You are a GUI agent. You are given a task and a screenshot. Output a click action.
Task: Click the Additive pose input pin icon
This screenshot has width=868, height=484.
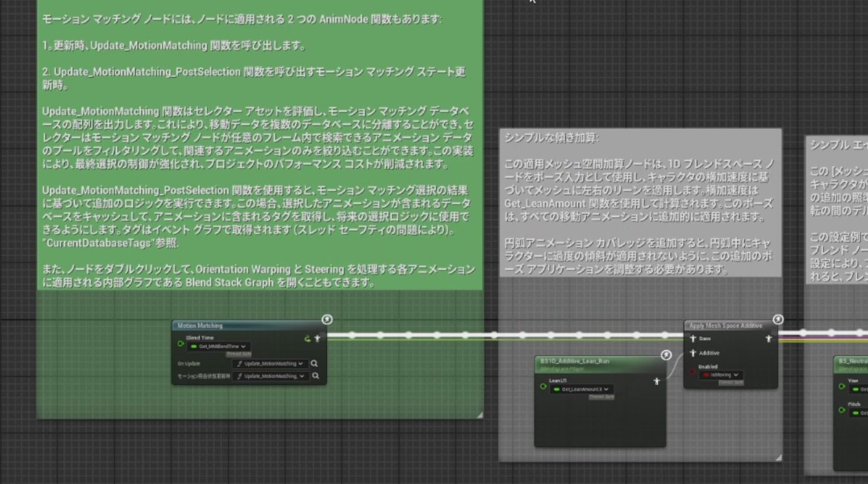[x=693, y=353]
